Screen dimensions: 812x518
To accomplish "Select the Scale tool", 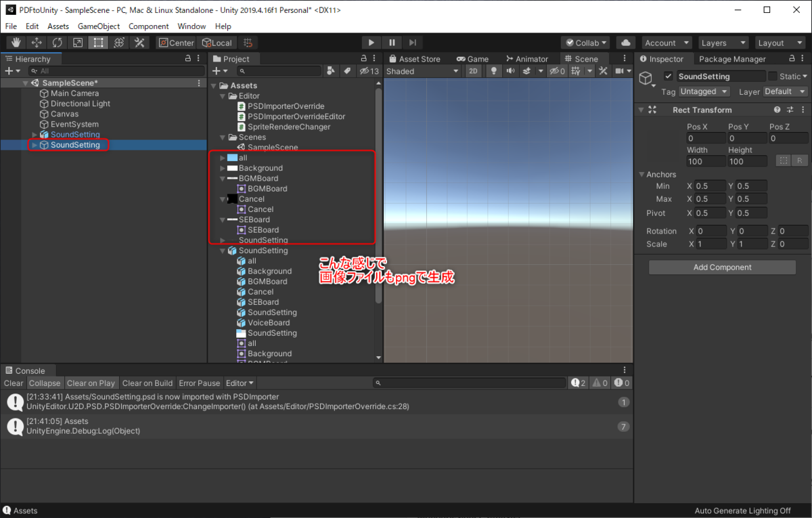I will click(78, 43).
